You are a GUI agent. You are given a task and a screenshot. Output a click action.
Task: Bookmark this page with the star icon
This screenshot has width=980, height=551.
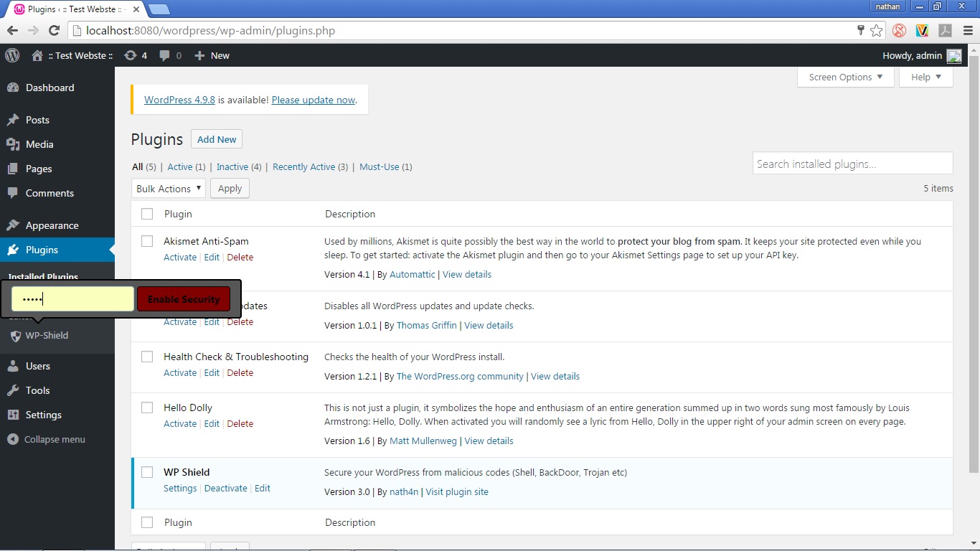(876, 31)
